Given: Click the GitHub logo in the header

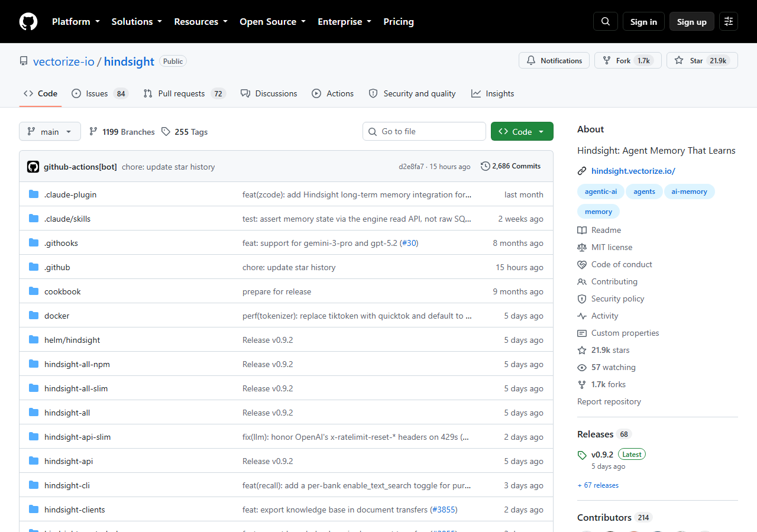Looking at the screenshot, I should pos(28,21).
